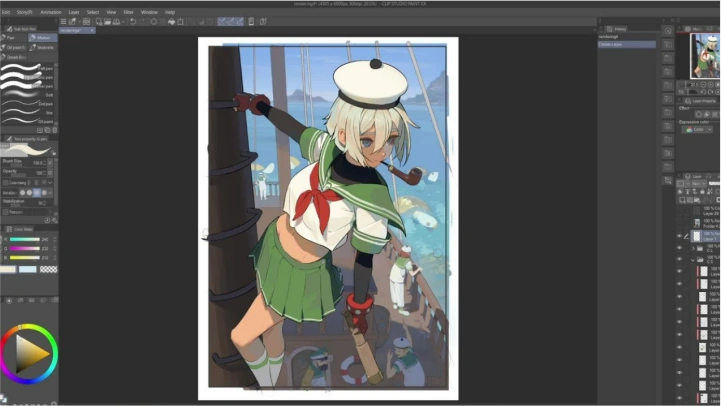
Task: Select the Delete Layer history entry
Action: [627, 45]
